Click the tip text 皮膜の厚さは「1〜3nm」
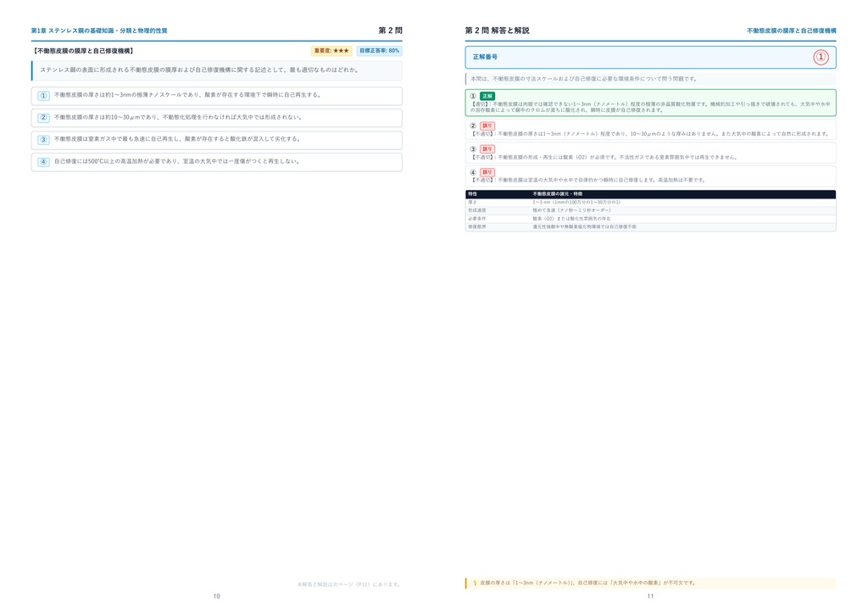Viewport: 868px width, 614px height. [x=588, y=583]
